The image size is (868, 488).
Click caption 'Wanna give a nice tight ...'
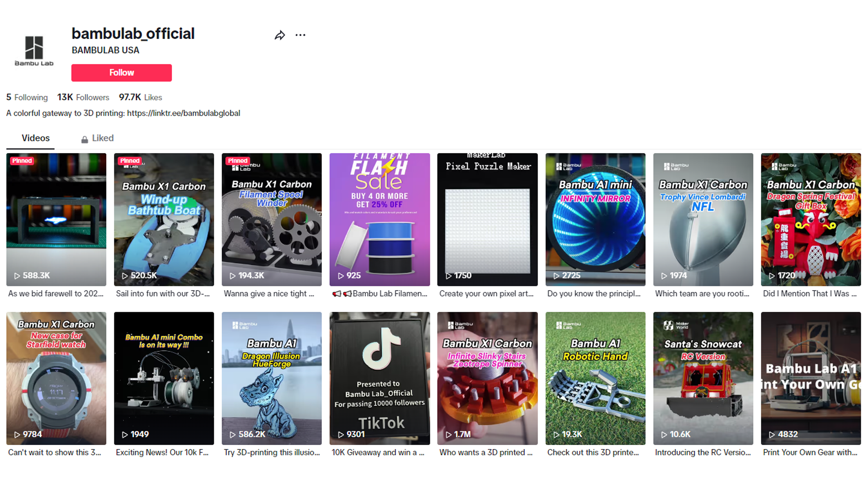tap(269, 294)
